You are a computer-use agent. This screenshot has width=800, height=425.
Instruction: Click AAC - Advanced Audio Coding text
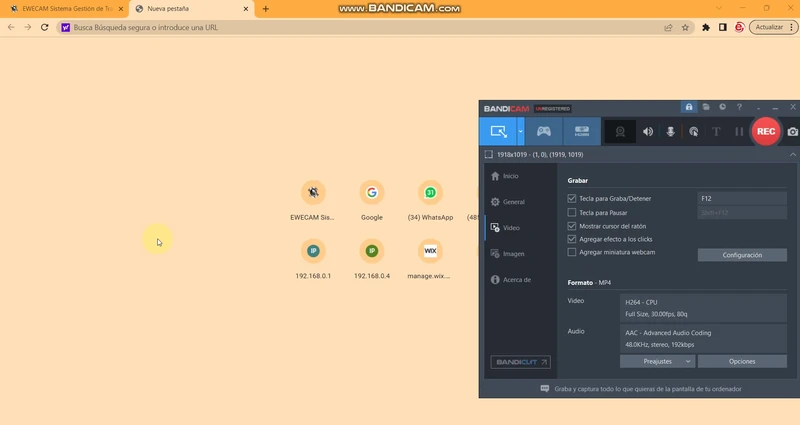[x=668, y=333]
